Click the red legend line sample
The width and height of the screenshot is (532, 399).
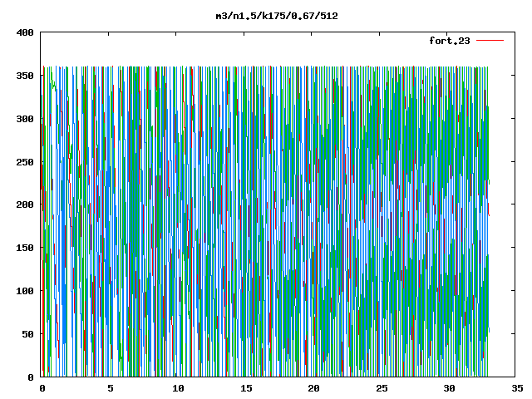pos(490,41)
